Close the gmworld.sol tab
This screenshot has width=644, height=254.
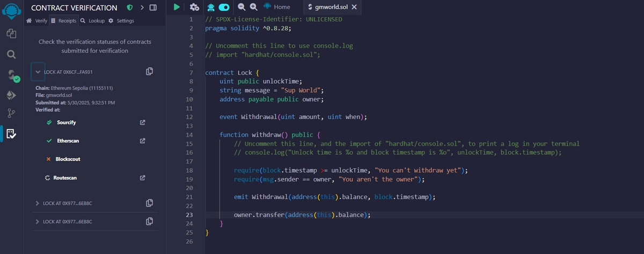coord(354,7)
